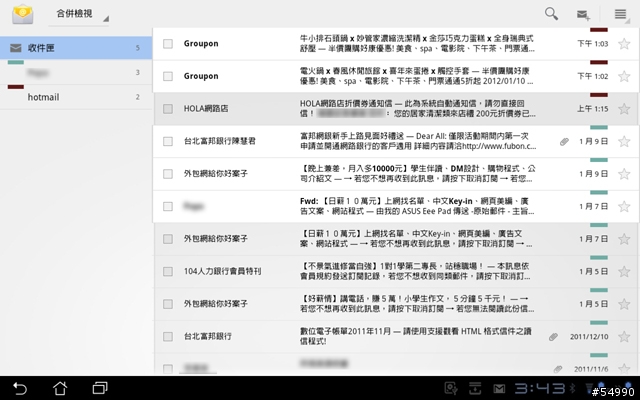This screenshot has height=400, width=640.
Task: Click sender name HOLA網路店
Action: [x=206, y=109]
